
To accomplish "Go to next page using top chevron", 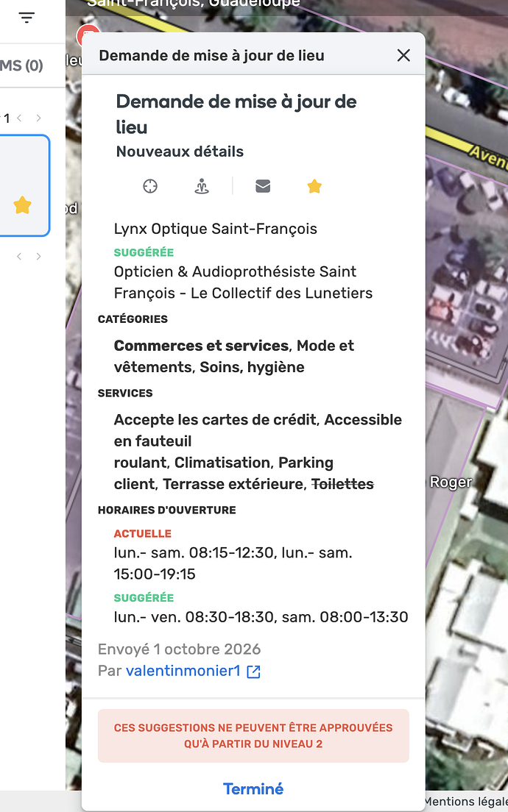I will (x=38, y=118).
